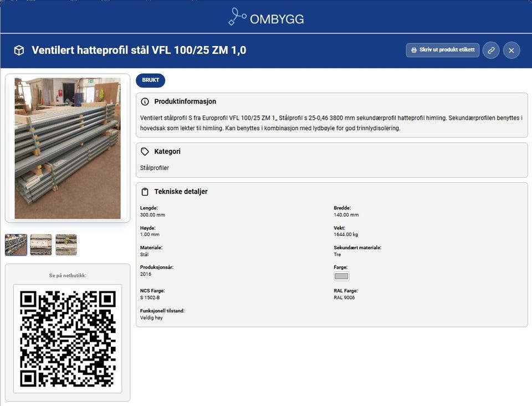Click the Bredde value '140.00 mm'
This screenshot has height=406, width=532.
346,215
